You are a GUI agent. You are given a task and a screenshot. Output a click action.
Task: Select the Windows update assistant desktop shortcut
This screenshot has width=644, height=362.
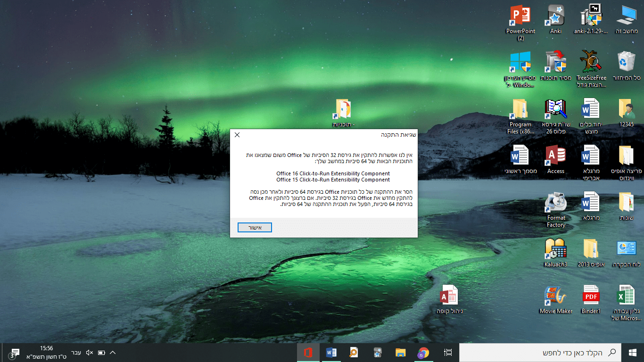click(x=520, y=70)
